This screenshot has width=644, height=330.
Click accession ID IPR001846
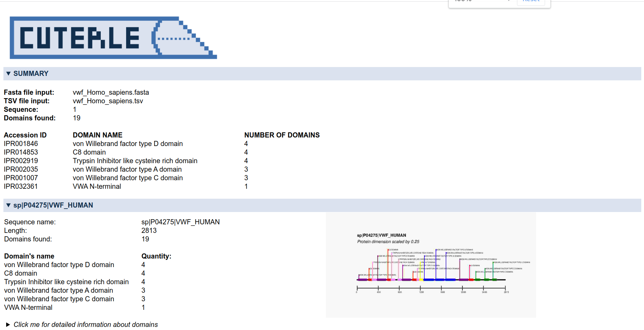pyautogui.click(x=21, y=144)
